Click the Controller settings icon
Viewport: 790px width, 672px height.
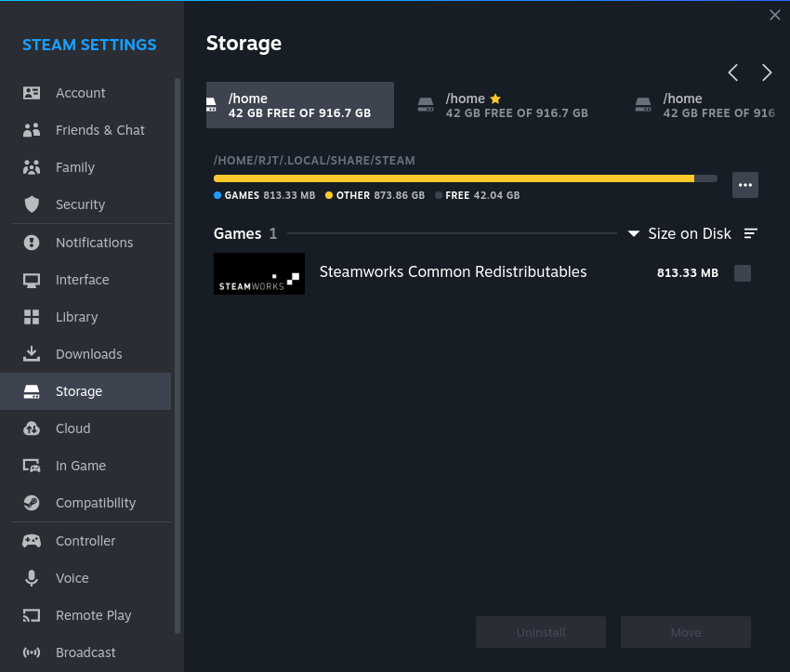coord(32,541)
